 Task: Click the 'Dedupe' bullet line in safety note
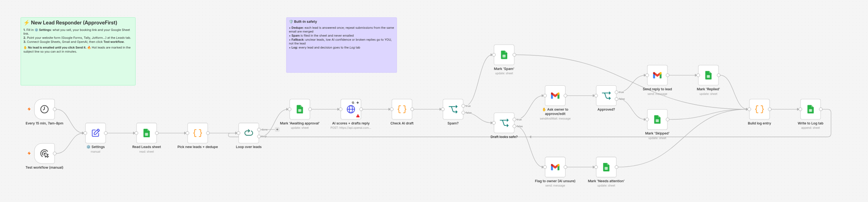[342, 29]
